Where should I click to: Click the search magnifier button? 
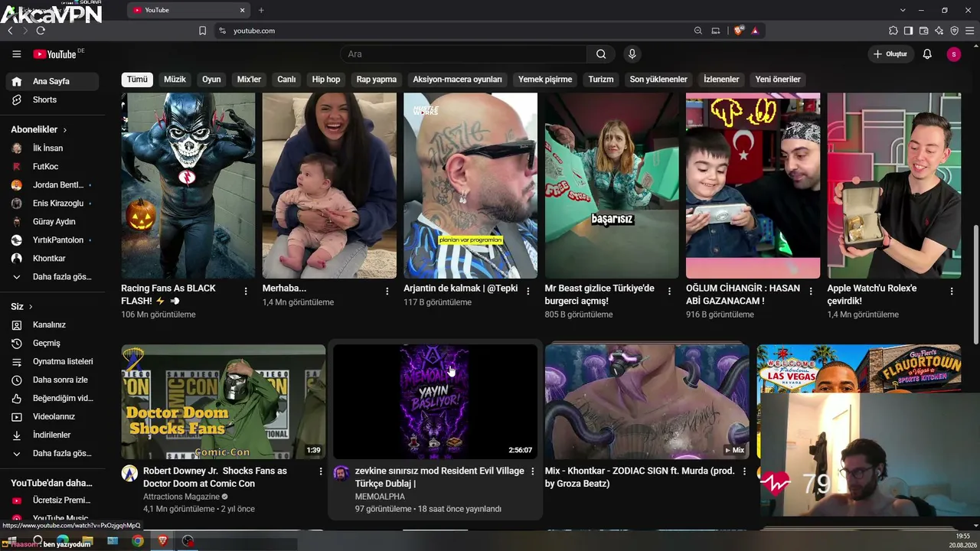coord(601,54)
